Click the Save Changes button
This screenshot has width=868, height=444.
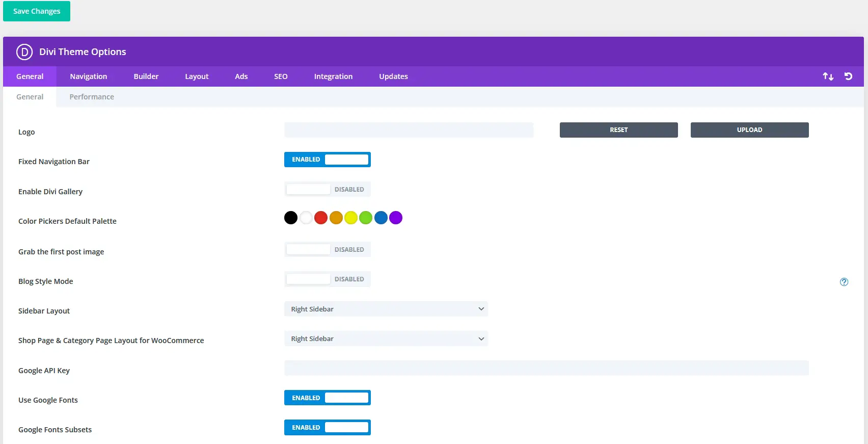pos(37,11)
